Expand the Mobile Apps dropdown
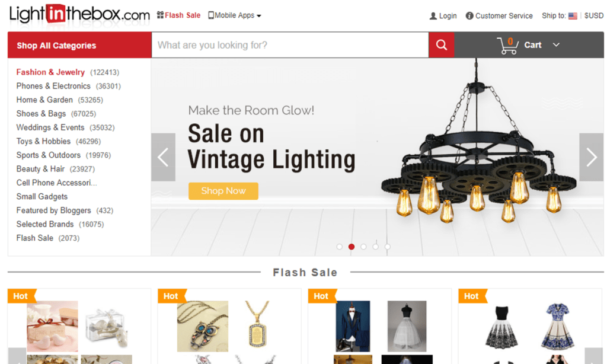607x364 pixels. coord(235,15)
